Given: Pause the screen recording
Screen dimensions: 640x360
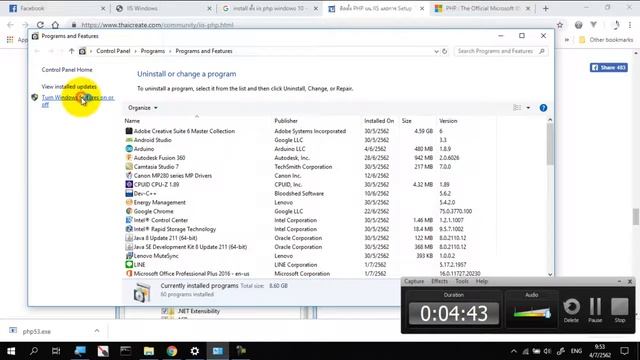Looking at the screenshot, I should (x=596, y=310).
